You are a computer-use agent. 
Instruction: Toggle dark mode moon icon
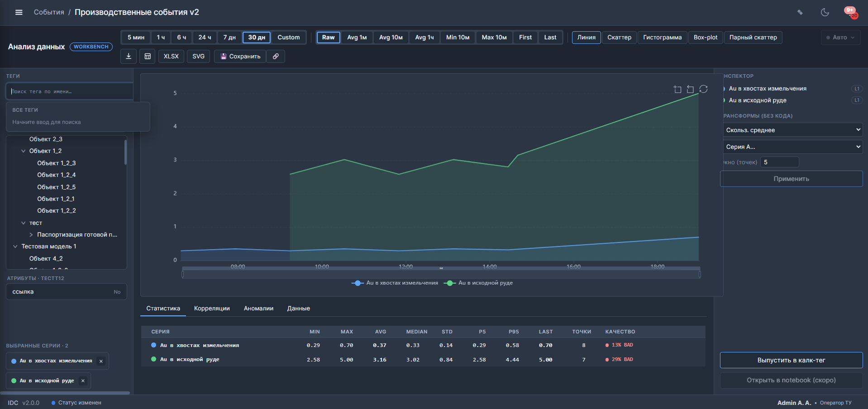[x=825, y=12]
